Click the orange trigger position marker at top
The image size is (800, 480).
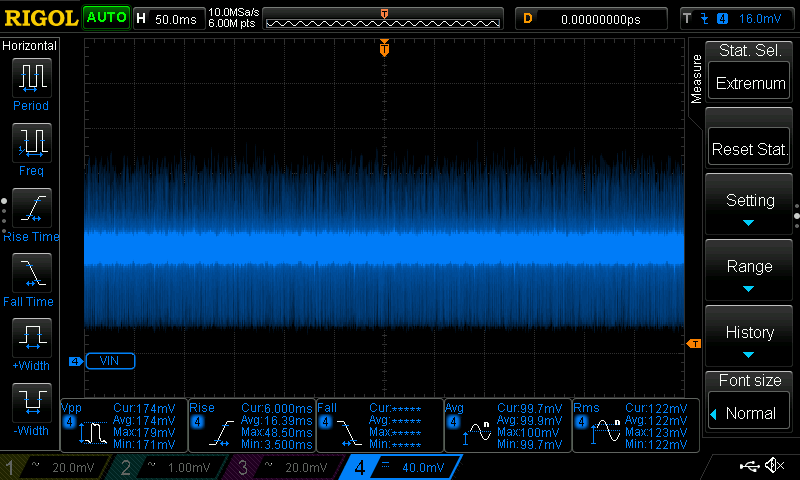coord(384,48)
